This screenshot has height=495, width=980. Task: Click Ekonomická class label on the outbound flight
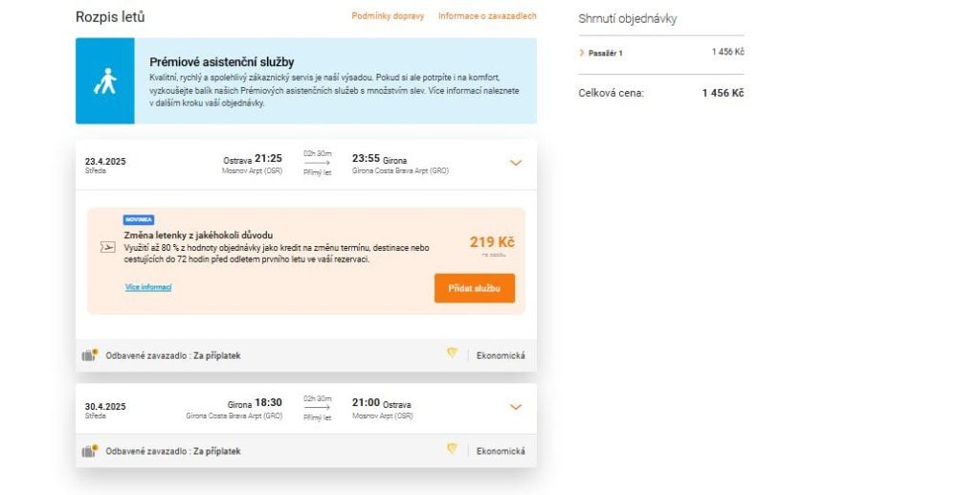pos(501,355)
